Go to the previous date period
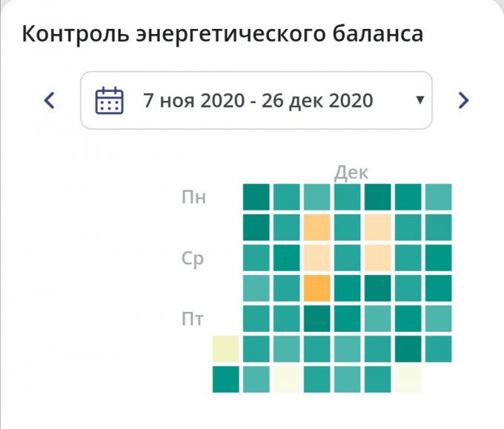504x429 pixels. pyautogui.click(x=50, y=100)
